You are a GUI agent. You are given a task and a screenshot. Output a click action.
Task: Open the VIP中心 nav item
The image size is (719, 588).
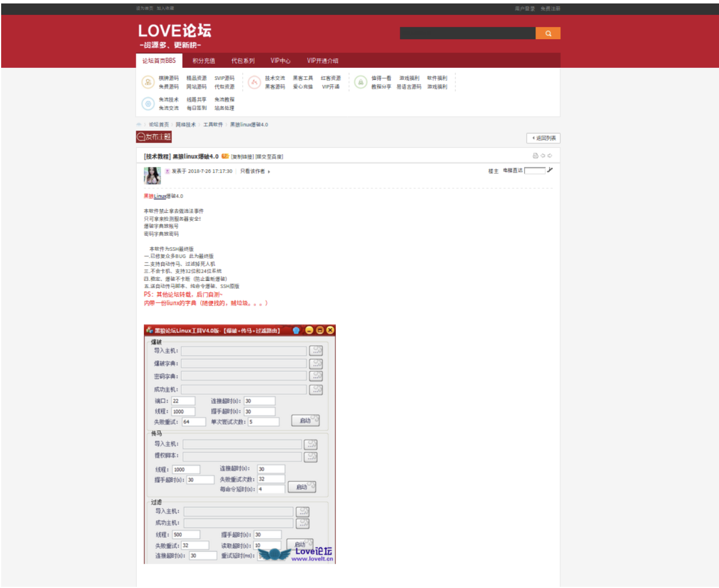tap(281, 60)
